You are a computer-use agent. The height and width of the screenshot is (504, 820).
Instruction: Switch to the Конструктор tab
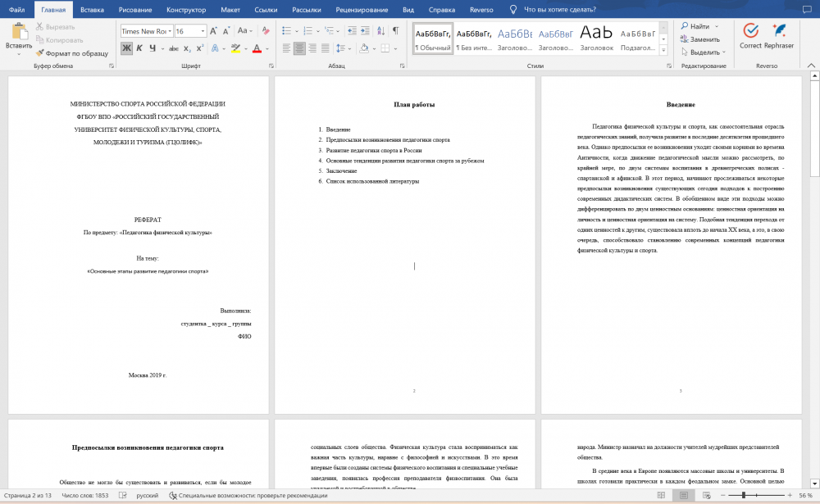(x=186, y=9)
